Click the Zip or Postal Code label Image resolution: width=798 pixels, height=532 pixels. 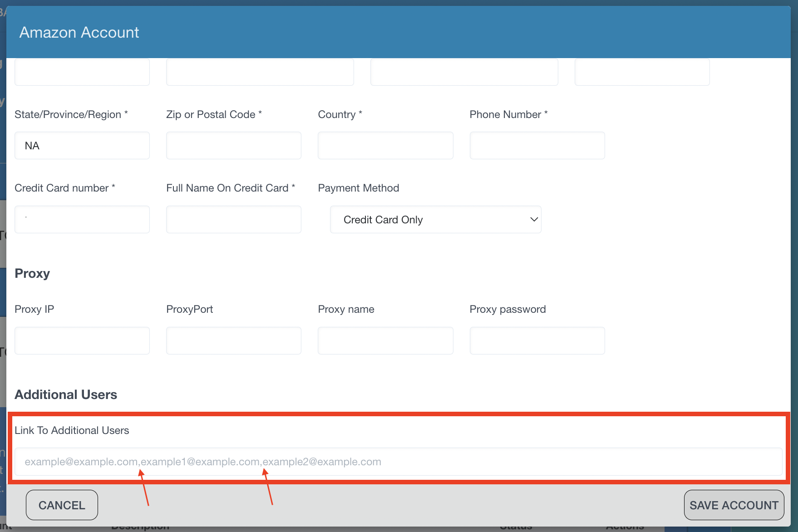214,114
